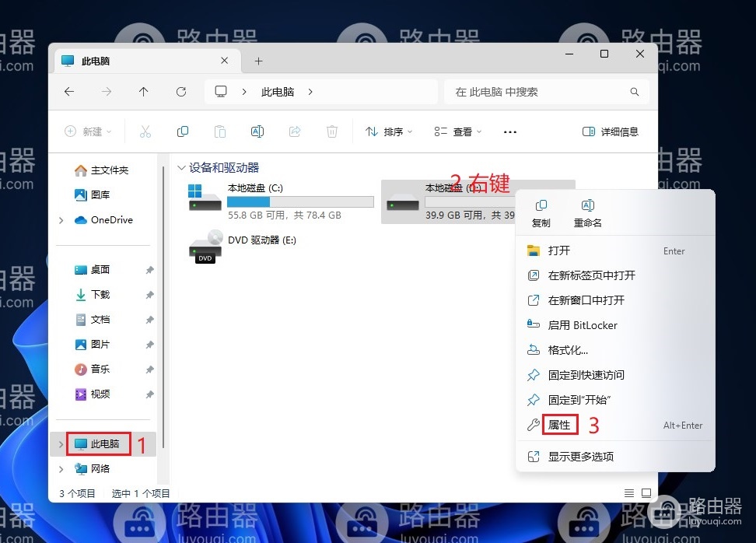This screenshot has height=543, width=756.
Task: Click the Cut scissors icon in toolbar
Action: point(145,131)
